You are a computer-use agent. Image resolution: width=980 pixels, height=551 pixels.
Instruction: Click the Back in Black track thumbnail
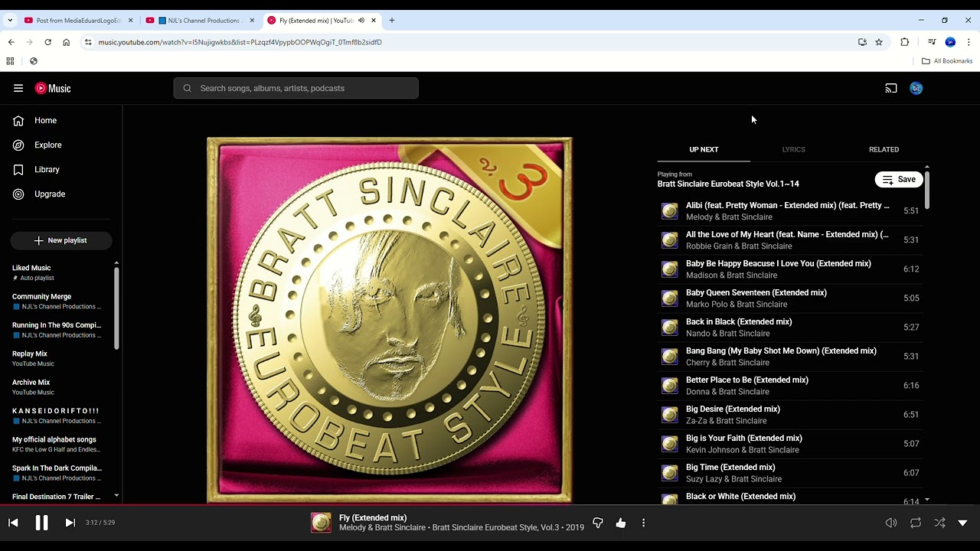click(670, 328)
